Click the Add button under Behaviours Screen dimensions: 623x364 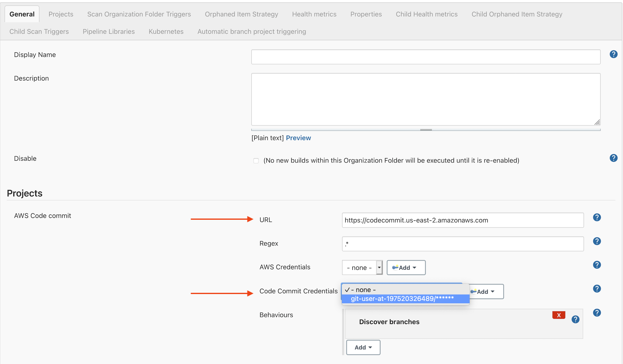tap(363, 347)
